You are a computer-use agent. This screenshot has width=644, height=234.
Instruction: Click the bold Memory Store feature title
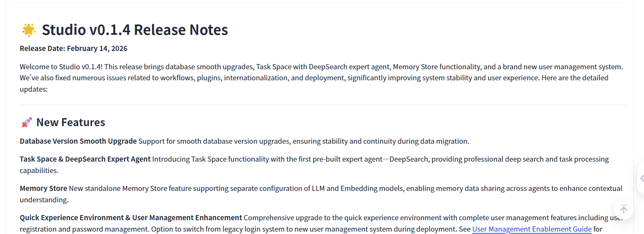(x=43, y=189)
